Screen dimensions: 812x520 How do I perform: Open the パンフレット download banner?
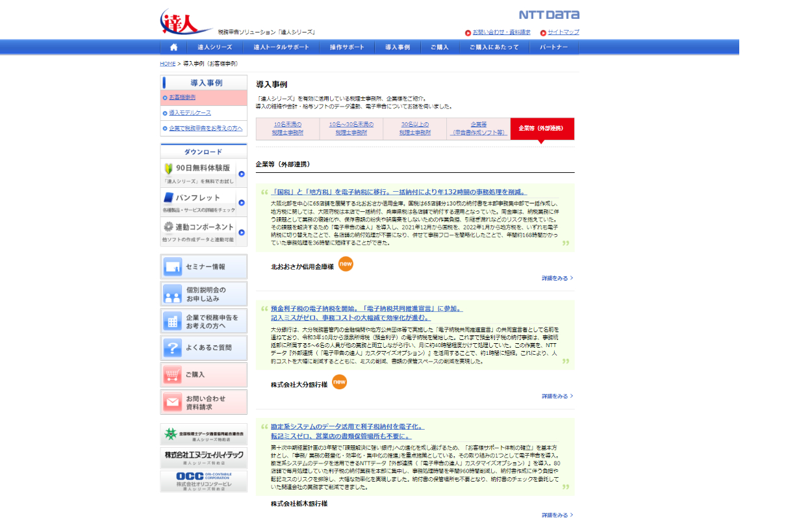[203, 203]
